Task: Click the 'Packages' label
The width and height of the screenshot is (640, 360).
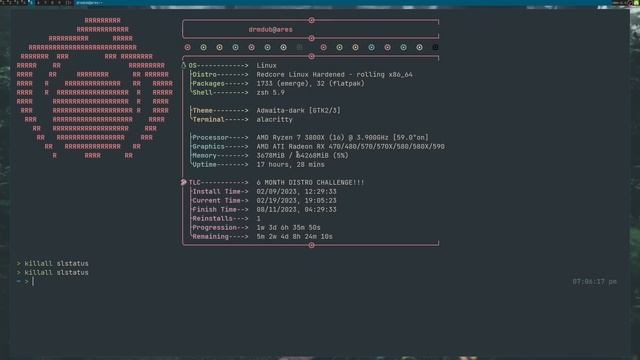Action: (x=209, y=83)
